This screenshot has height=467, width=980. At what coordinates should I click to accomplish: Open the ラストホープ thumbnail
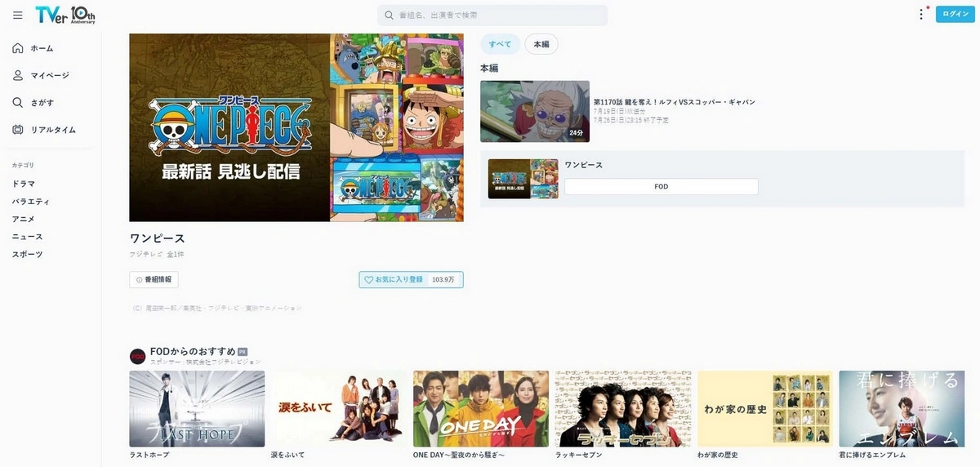(x=197, y=408)
